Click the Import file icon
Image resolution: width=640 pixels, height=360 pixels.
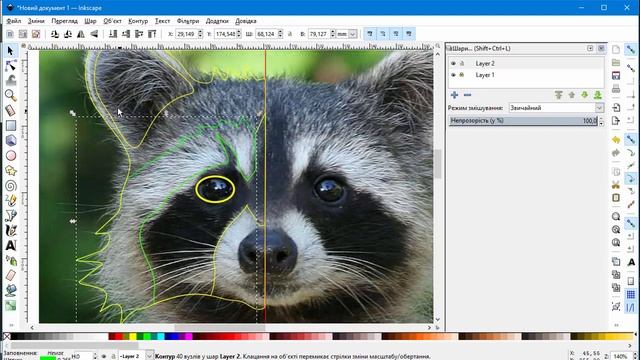616,108
